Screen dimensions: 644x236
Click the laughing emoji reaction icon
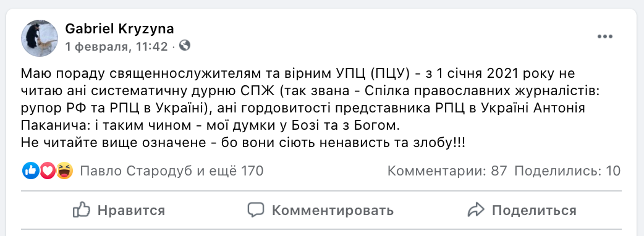coord(64,171)
